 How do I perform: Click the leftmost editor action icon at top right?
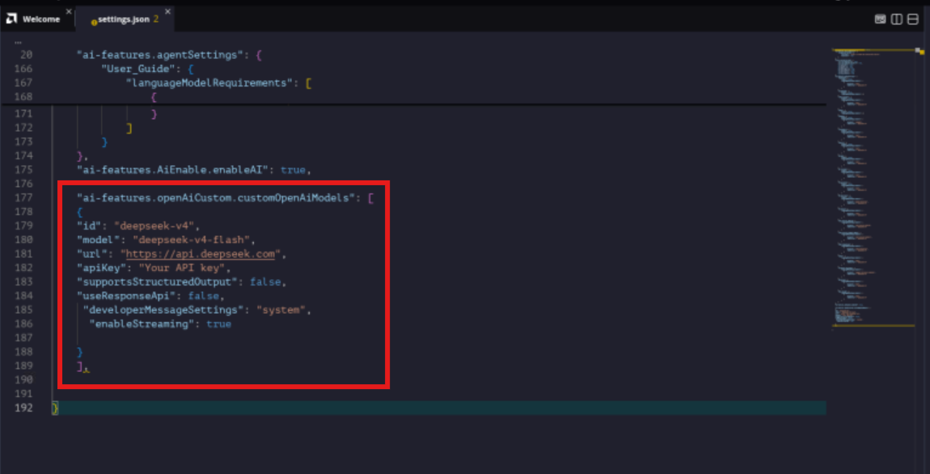tap(881, 19)
